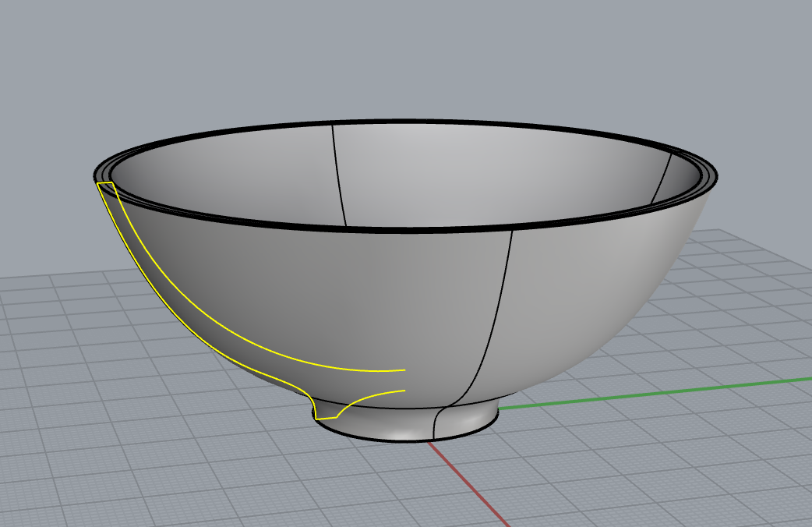Click the green axis line on the grid
812x527 pixels.
pyautogui.click(x=655, y=394)
